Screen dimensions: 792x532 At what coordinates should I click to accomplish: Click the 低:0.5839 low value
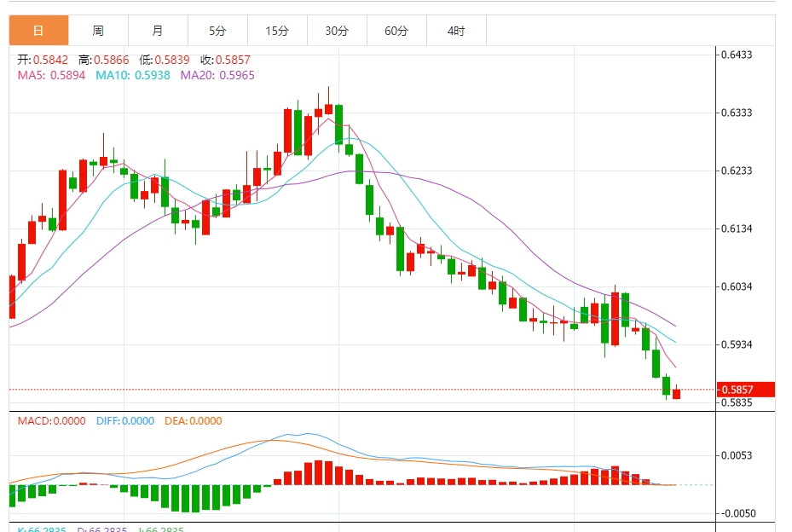point(165,60)
